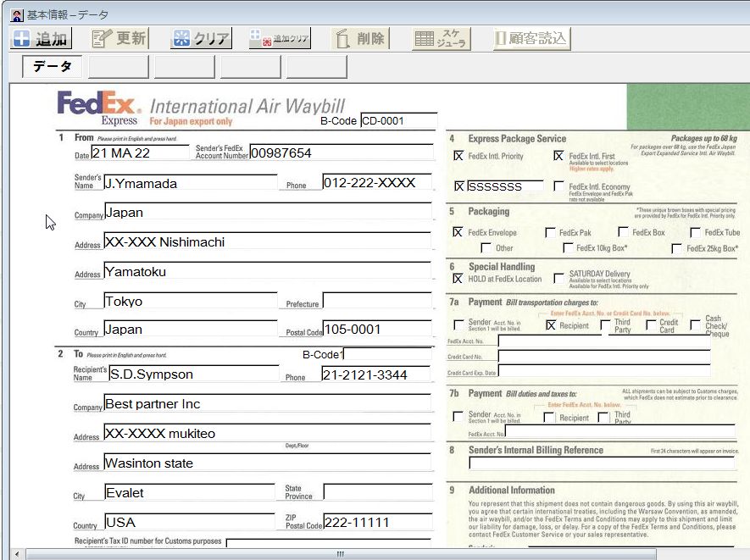Click the 削除 (Delete) toolbar button
The image size is (750, 560).
click(361, 38)
